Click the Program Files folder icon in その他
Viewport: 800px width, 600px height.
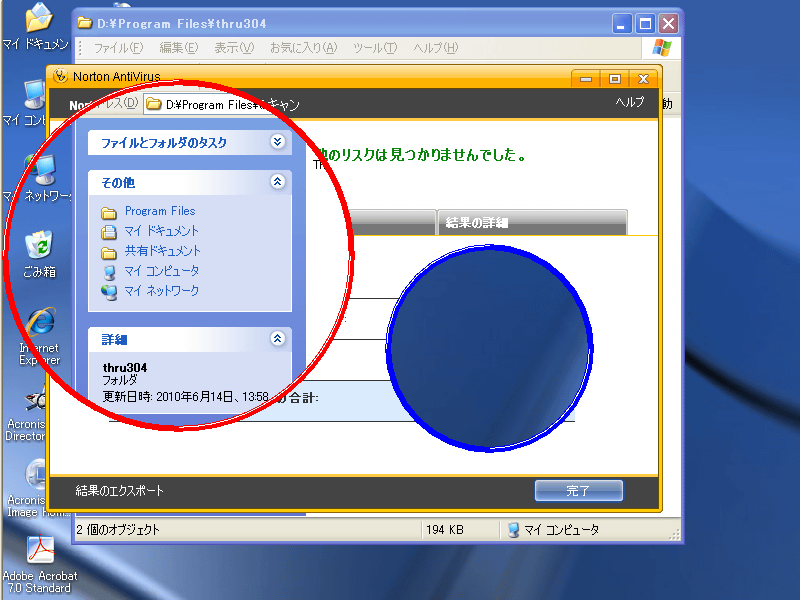tap(109, 212)
